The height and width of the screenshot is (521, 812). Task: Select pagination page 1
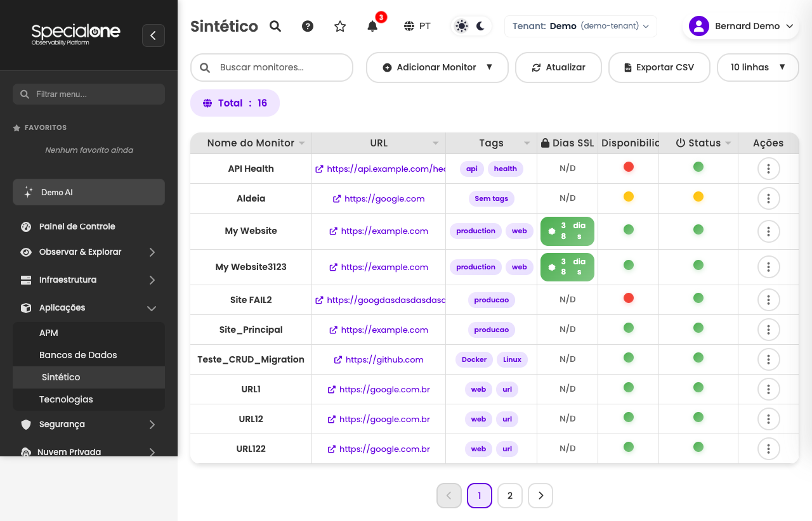480,496
